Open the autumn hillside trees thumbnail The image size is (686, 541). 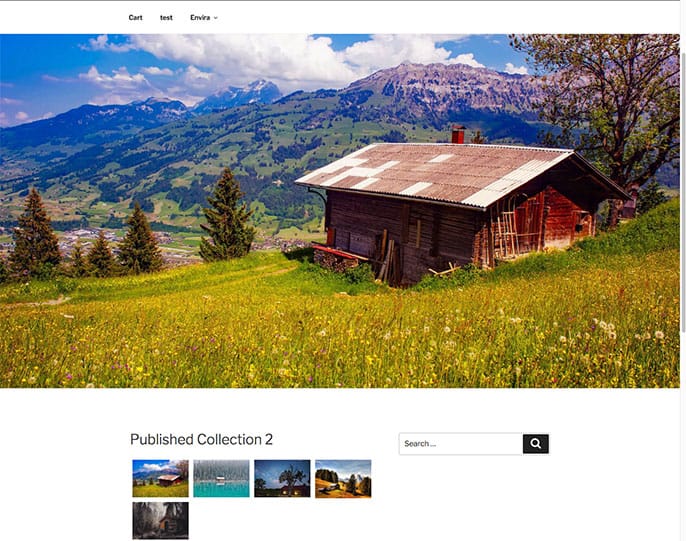(343, 478)
